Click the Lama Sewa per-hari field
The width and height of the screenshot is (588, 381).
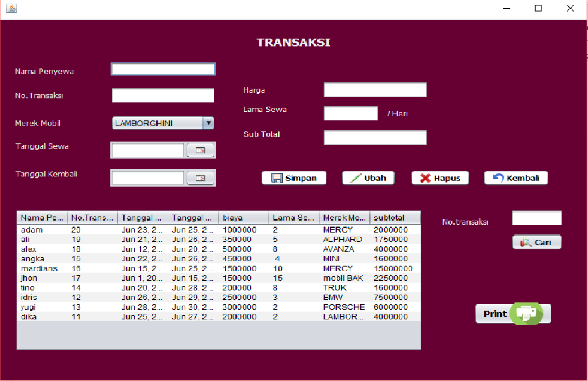click(350, 113)
